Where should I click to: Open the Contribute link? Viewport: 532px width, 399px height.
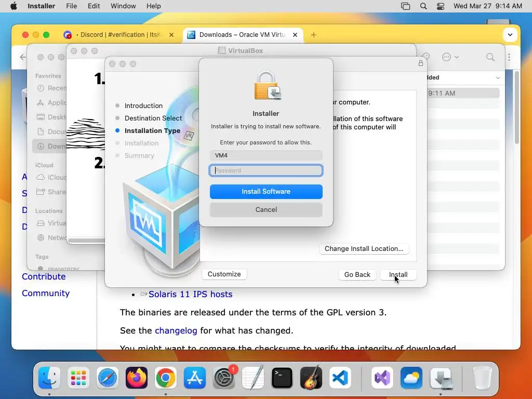point(44,276)
